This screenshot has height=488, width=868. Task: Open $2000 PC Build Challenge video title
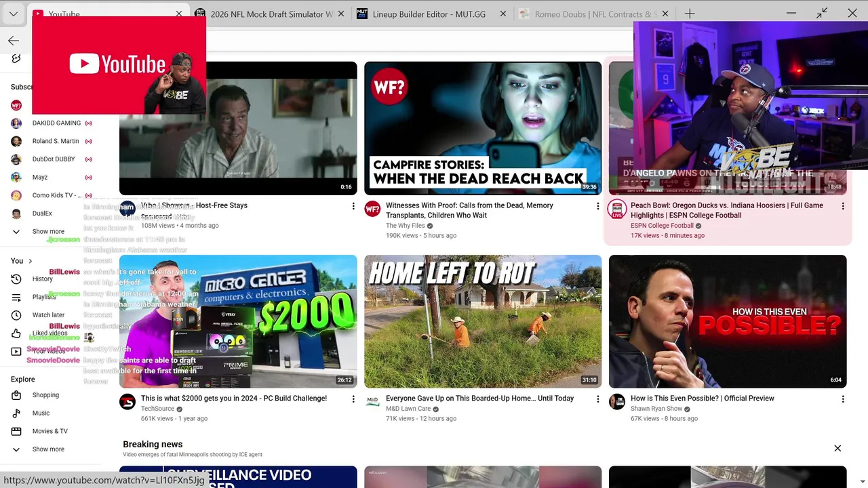pos(234,399)
